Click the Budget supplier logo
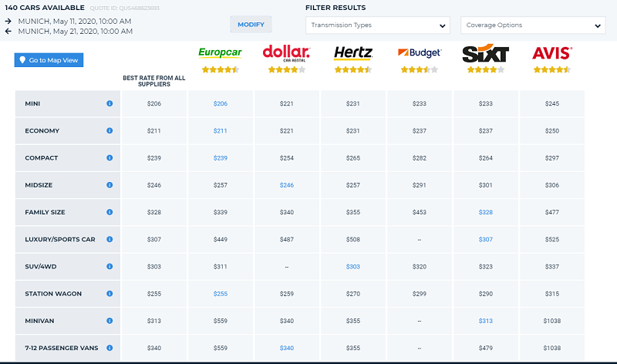Image resolution: width=617 pixels, height=364 pixels. pyautogui.click(x=420, y=53)
